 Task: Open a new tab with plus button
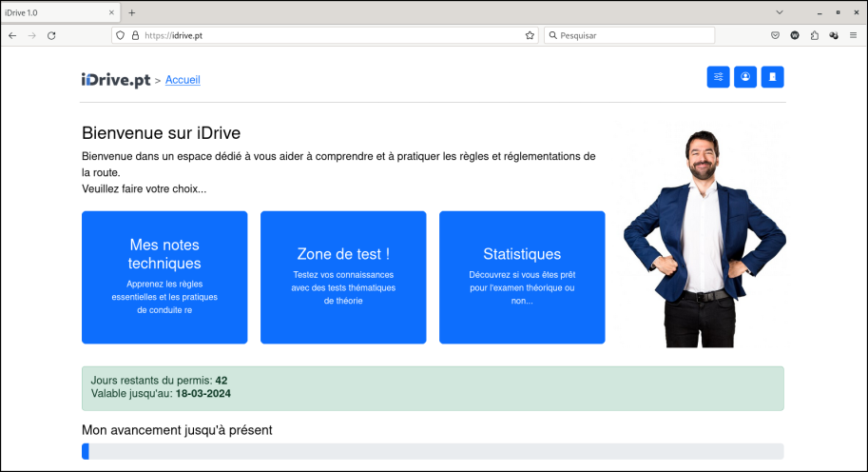click(x=132, y=12)
